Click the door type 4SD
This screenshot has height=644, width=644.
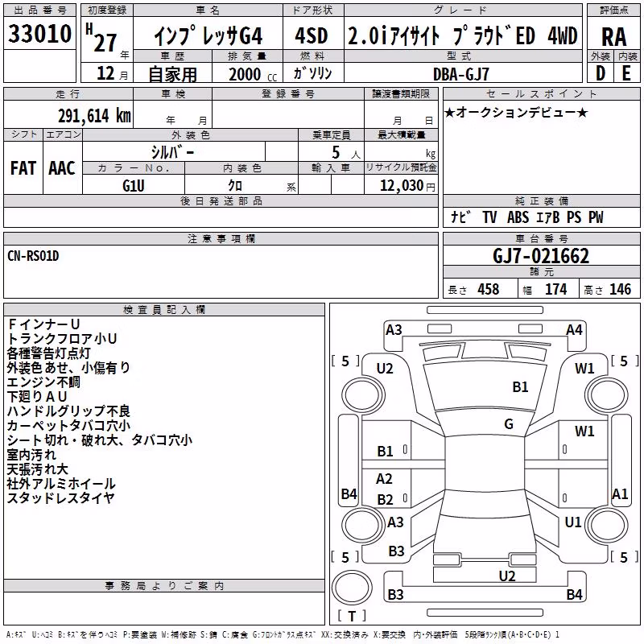(x=312, y=35)
